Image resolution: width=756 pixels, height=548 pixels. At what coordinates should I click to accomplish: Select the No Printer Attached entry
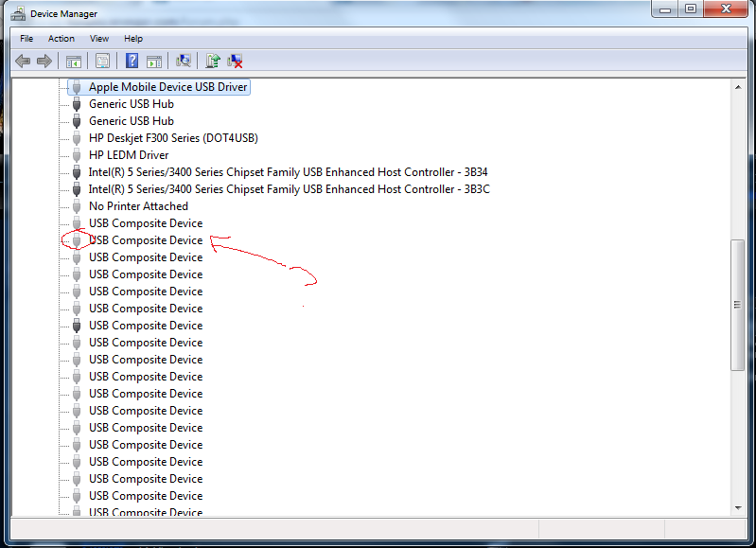[138, 206]
